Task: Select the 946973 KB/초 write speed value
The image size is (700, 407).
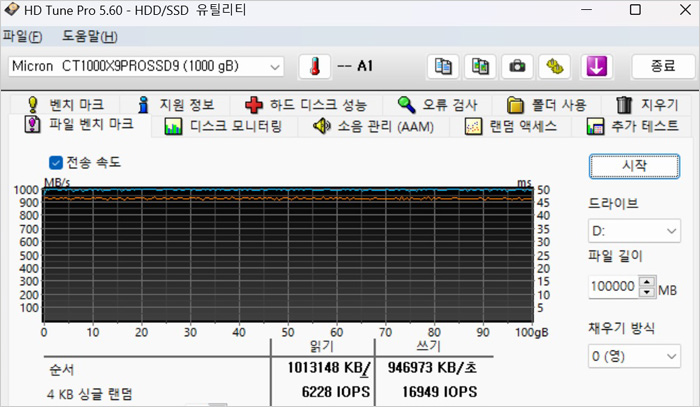Action: tap(432, 368)
